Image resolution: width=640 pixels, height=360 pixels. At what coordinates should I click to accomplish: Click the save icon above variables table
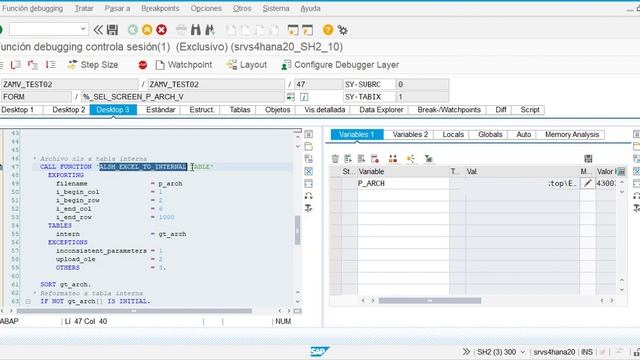click(x=588, y=159)
